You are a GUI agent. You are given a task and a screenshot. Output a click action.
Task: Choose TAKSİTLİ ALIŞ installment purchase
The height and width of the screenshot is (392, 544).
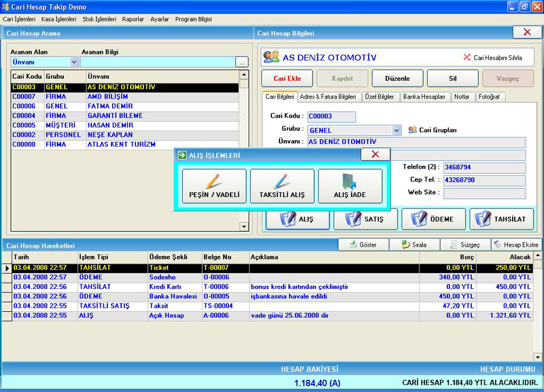point(282,186)
